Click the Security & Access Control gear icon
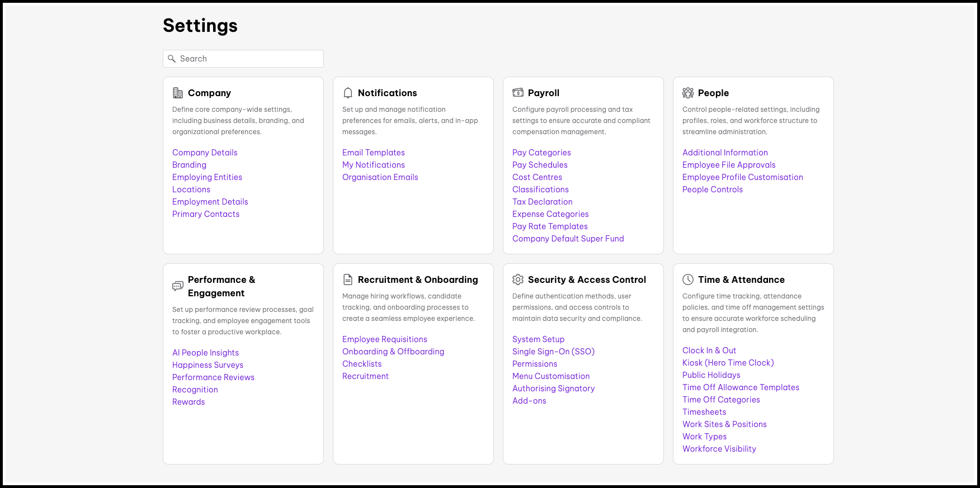980x488 pixels. [518, 279]
